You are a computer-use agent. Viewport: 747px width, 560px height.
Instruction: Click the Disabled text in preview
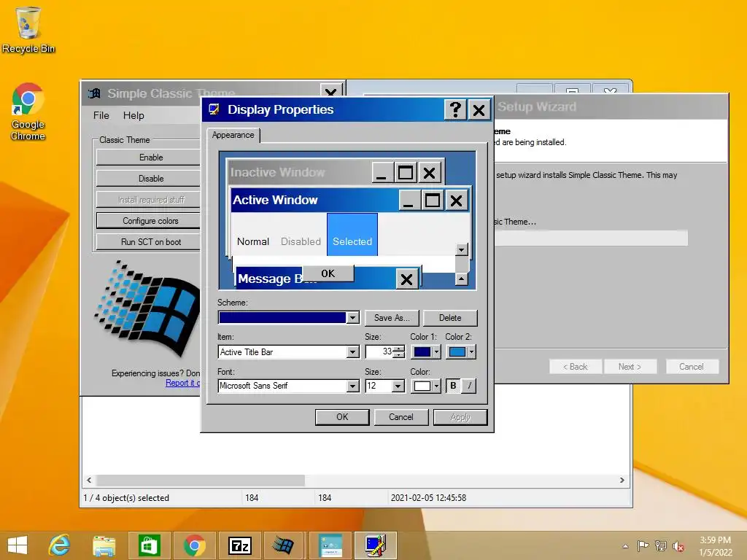coord(301,241)
